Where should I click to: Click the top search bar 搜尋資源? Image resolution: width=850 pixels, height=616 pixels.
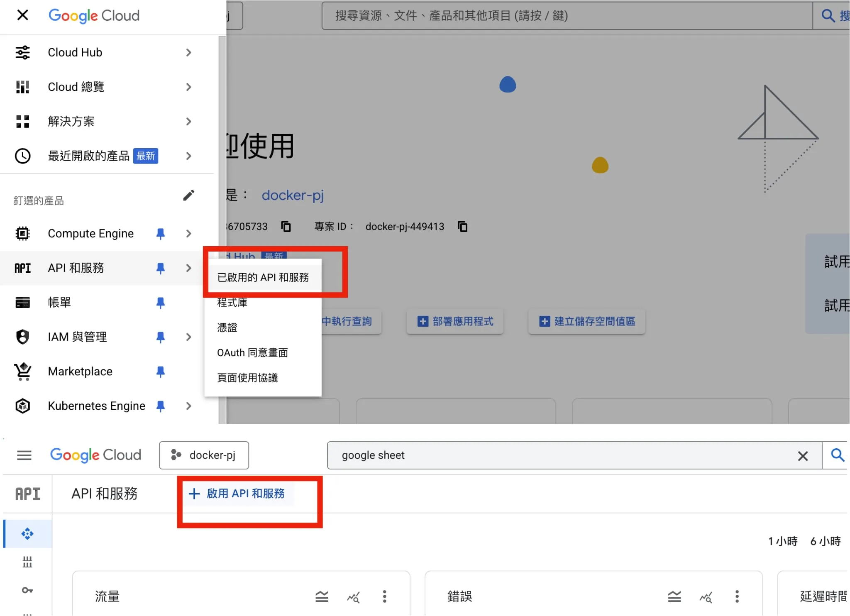(567, 16)
